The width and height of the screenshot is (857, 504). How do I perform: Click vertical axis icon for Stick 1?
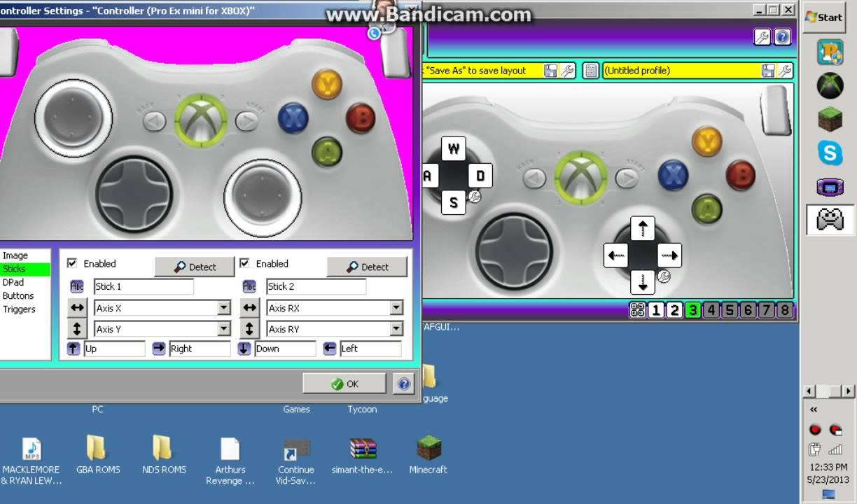[77, 329]
